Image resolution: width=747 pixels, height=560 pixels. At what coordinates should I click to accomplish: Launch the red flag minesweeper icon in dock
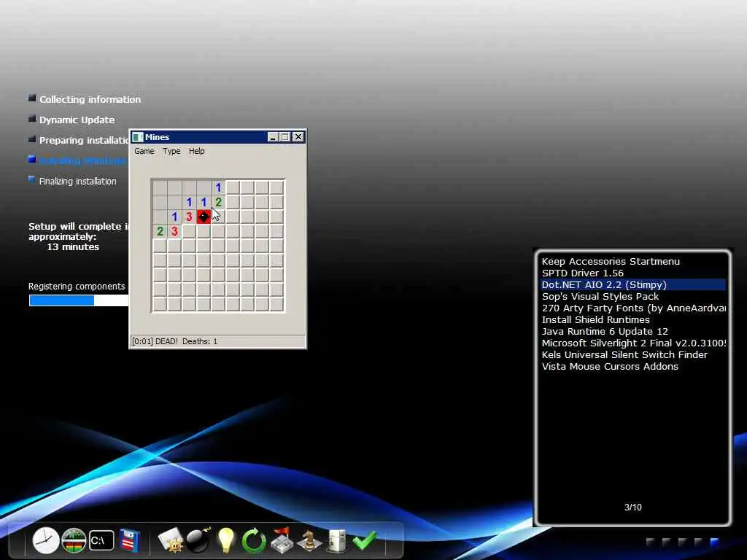[282, 540]
